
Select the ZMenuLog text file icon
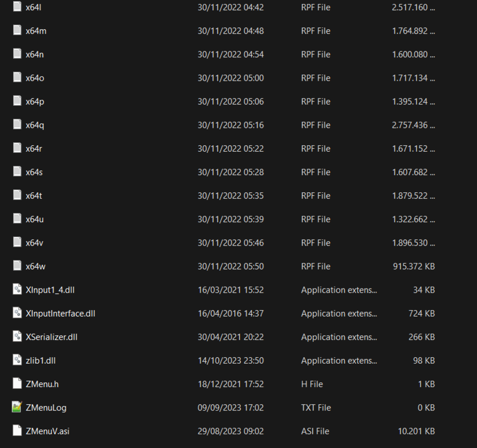coord(17,407)
